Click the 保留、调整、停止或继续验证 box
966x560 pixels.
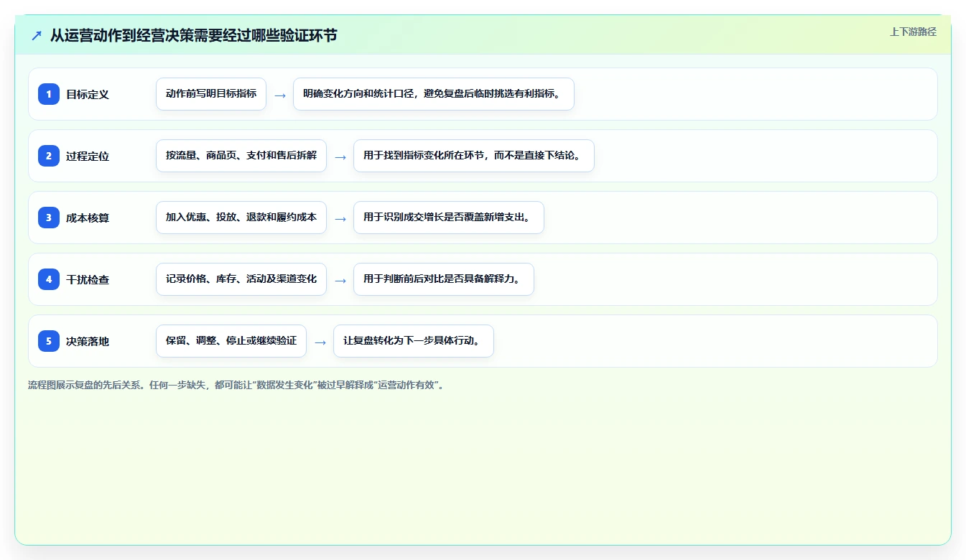pyautogui.click(x=231, y=341)
